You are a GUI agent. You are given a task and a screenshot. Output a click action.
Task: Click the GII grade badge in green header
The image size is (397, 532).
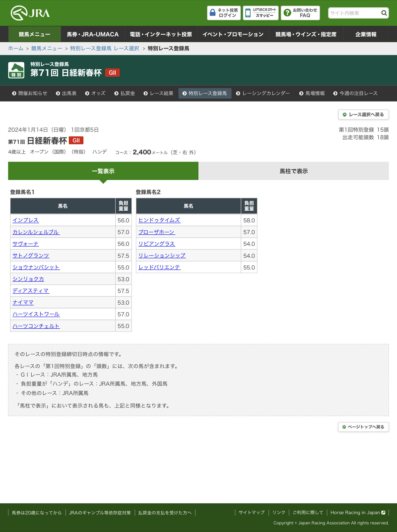(x=112, y=73)
